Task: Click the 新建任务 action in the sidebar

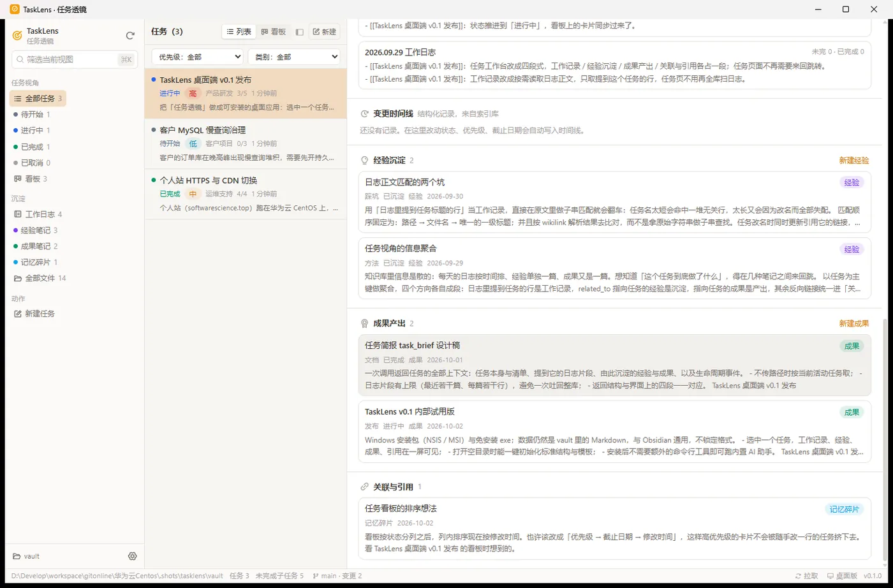Action: point(35,314)
